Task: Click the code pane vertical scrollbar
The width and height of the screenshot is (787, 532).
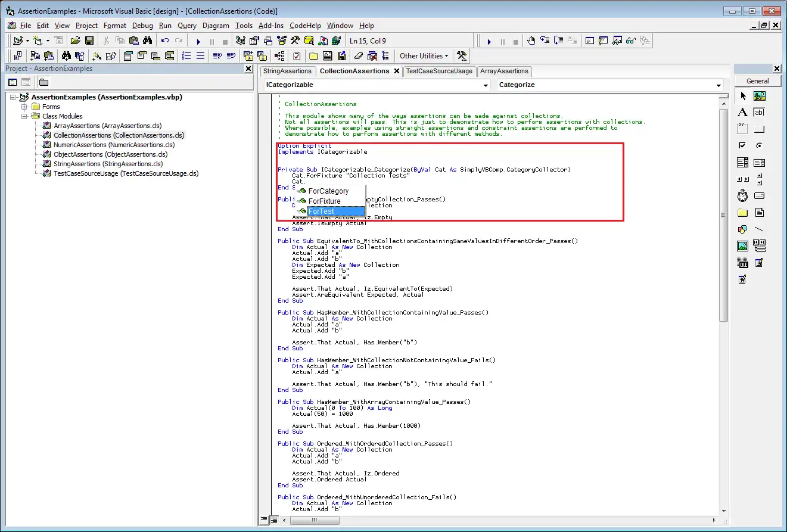Action: coord(723,214)
